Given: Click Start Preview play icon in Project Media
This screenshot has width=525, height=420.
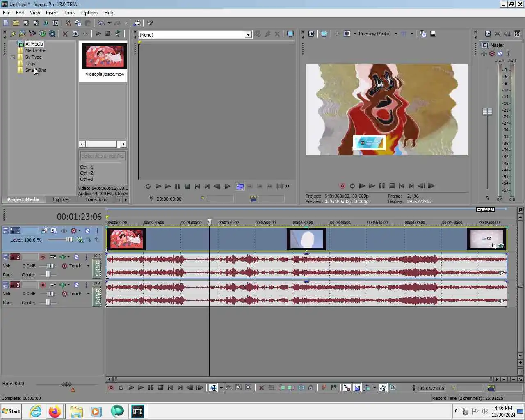Looking at the screenshot, I should coord(98,34).
